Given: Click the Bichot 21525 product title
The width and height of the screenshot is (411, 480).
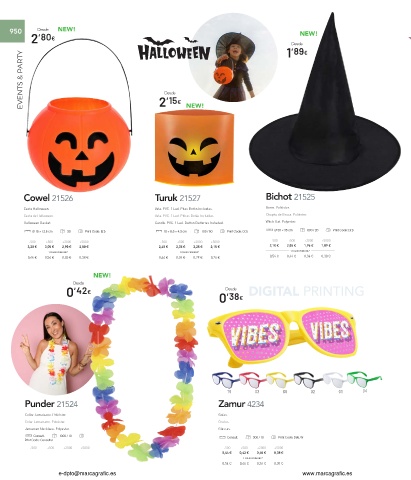Looking at the screenshot, I should click(x=290, y=197).
